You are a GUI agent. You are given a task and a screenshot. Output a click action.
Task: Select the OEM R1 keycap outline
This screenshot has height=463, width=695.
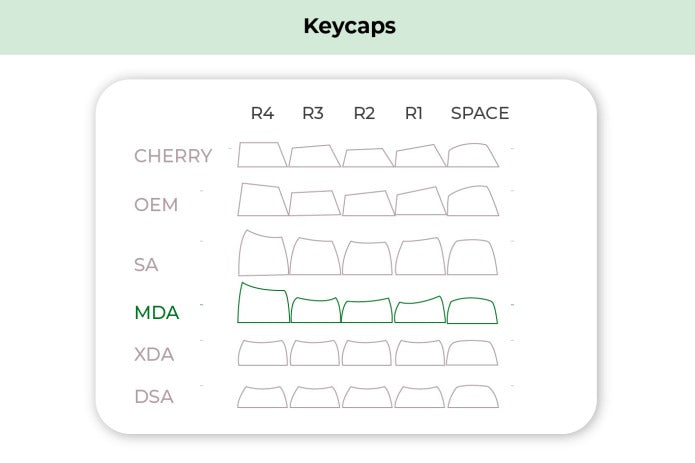(x=419, y=202)
